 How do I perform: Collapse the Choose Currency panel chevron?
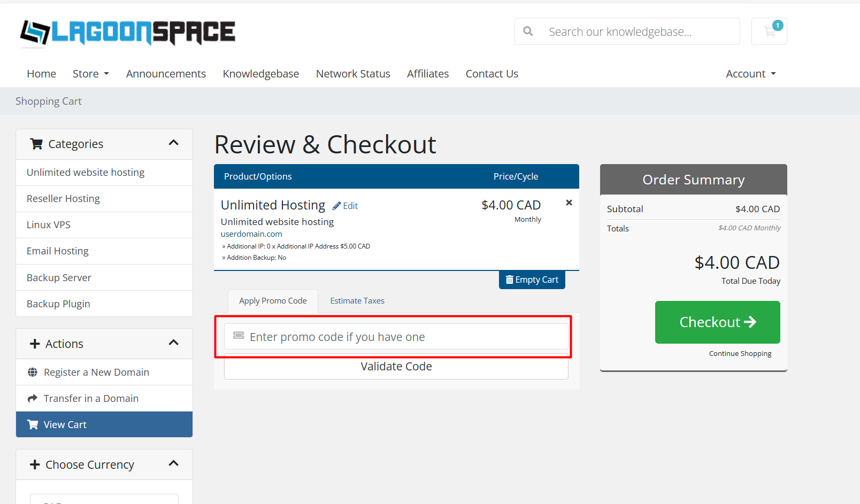click(x=173, y=463)
